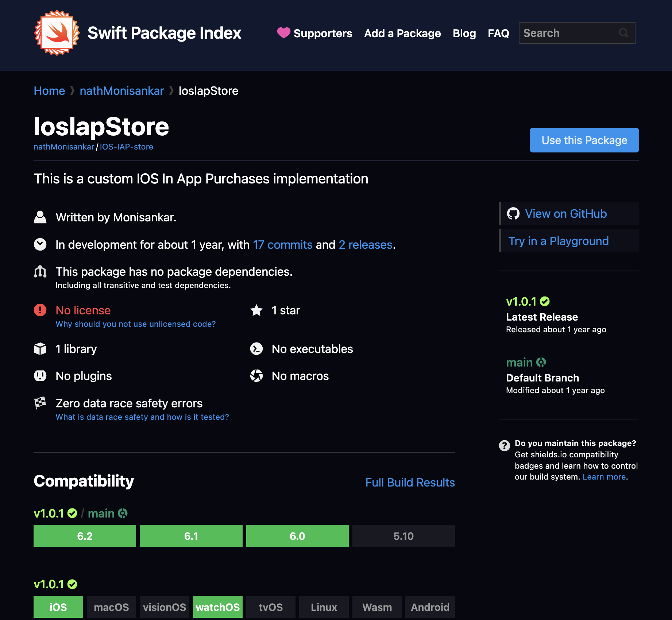Click the Use this Package button
Image resolution: width=672 pixels, height=620 pixels.
click(x=584, y=140)
